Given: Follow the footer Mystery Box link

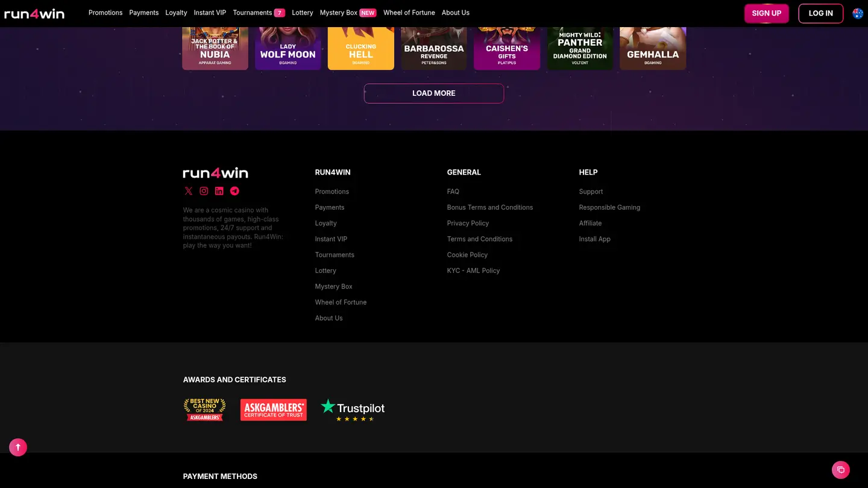Looking at the screenshot, I should pyautogui.click(x=334, y=286).
